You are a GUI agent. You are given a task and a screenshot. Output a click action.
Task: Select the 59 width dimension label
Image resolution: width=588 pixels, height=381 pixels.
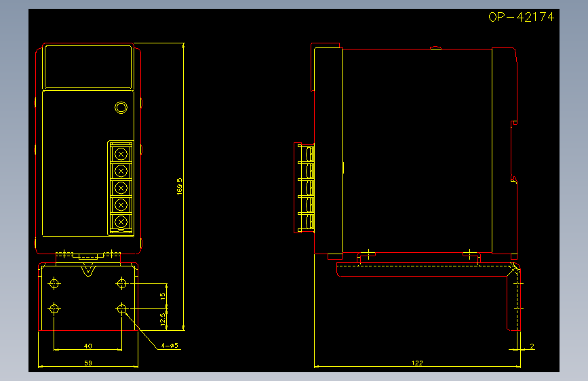[x=87, y=363]
